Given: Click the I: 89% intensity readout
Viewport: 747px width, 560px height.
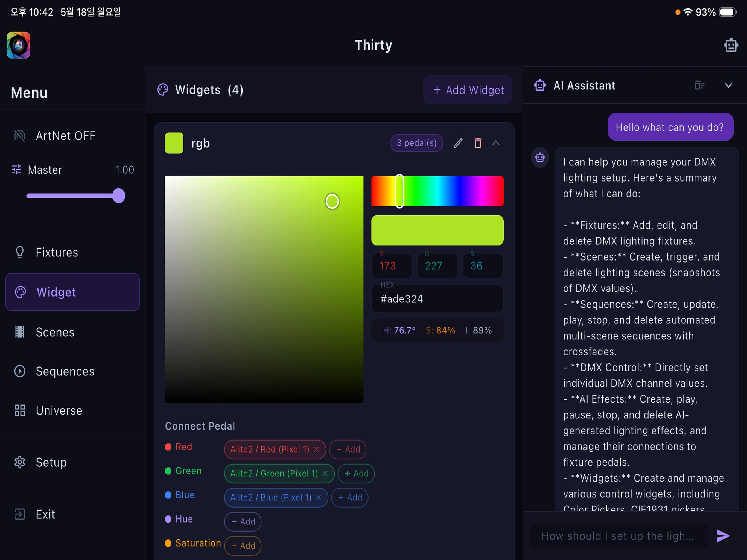Looking at the screenshot, I should coord(478,330).
